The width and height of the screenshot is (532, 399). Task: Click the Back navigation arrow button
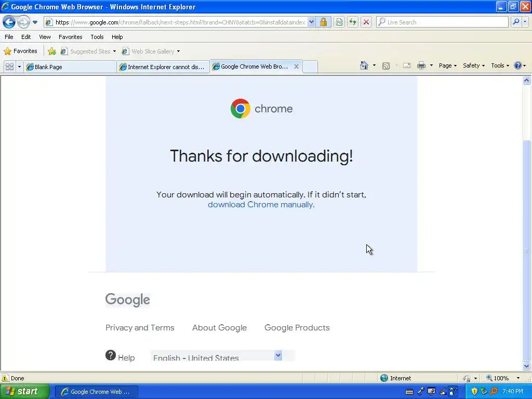9,22
